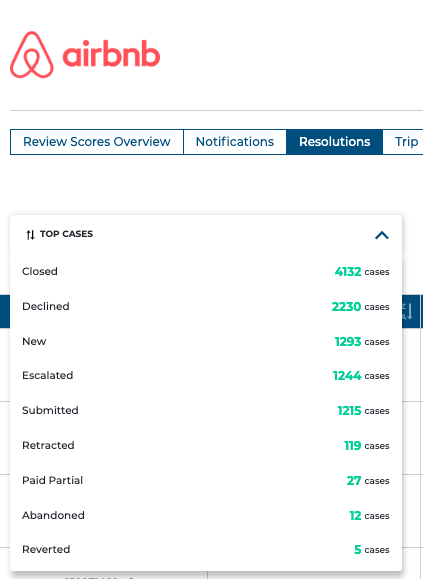Click the sort arrows icon beside Top Cases
Image resolution: width=423 pixels, height=579 pixels.
[x=30, y=234]
